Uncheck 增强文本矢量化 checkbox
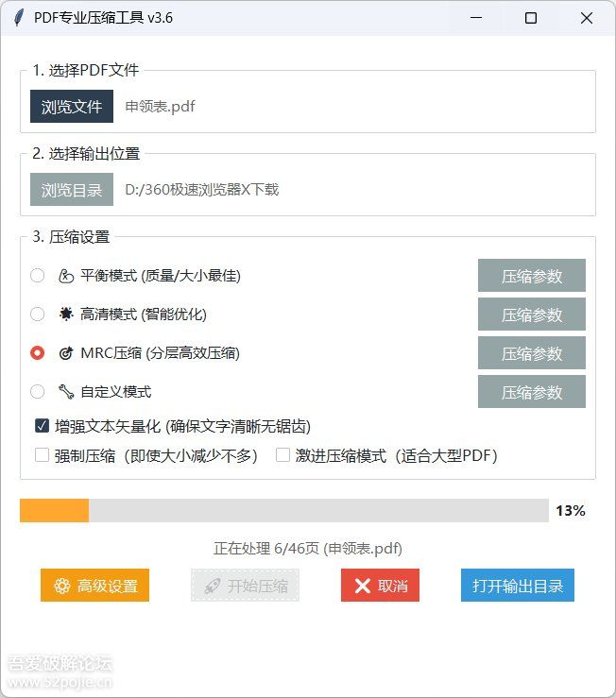 [42, 426]
